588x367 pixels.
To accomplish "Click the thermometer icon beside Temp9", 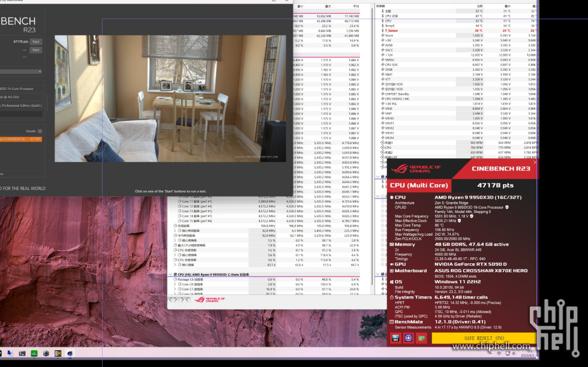I will click(383, 26).
